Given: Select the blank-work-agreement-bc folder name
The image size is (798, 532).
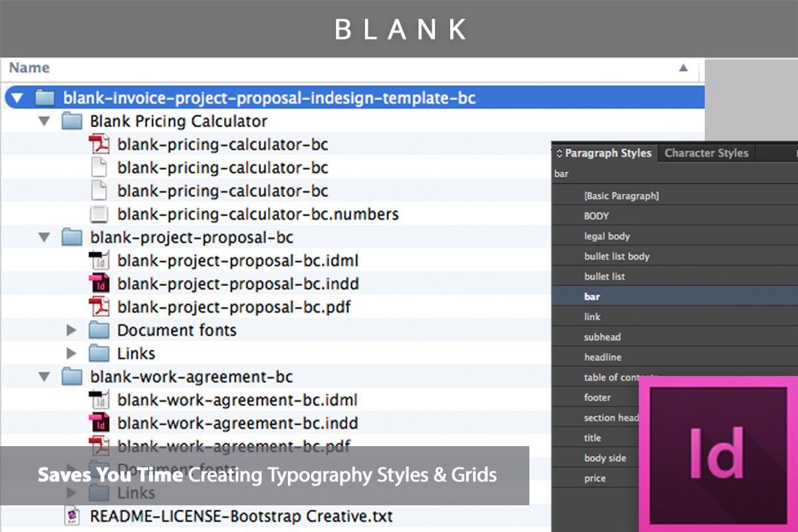Looking at the screenshot, I should 192,377.
